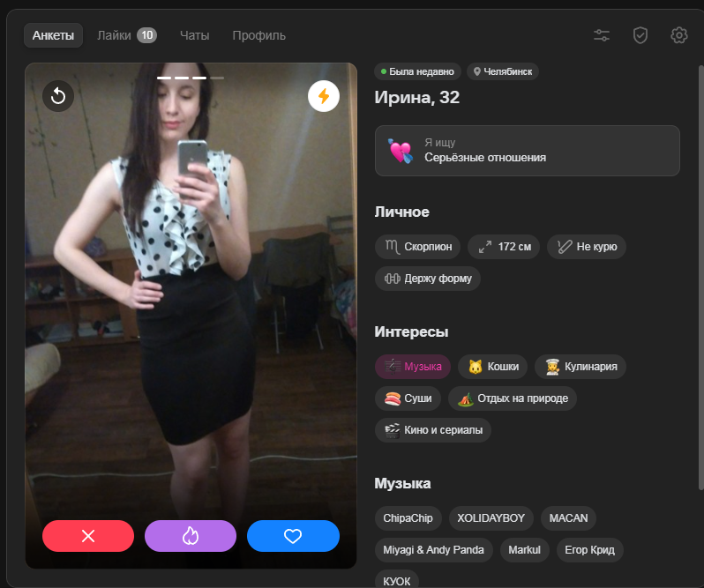Screen dimensions: 704x588
Task: Select the Анкеты tab
Action: [x=54, y=35]
